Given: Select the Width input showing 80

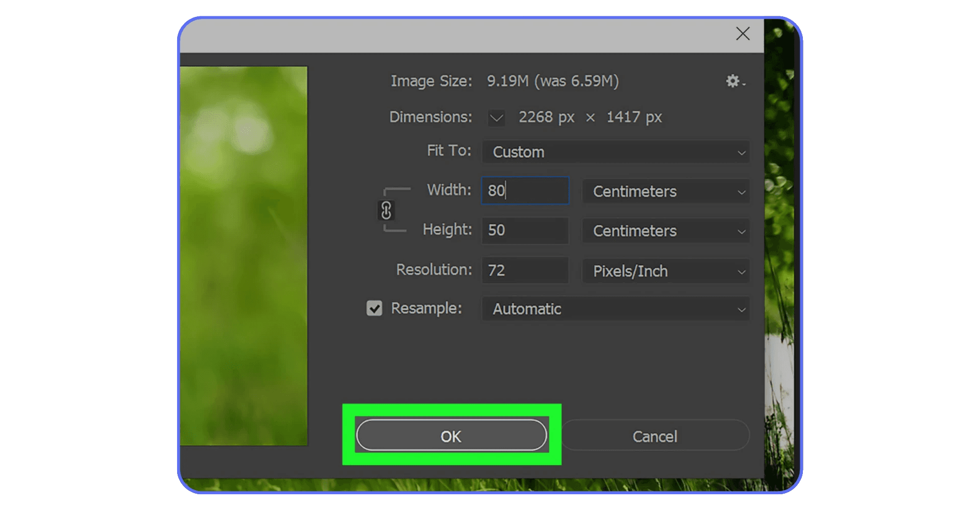Looking at the screenshot, I should (524, 191).
